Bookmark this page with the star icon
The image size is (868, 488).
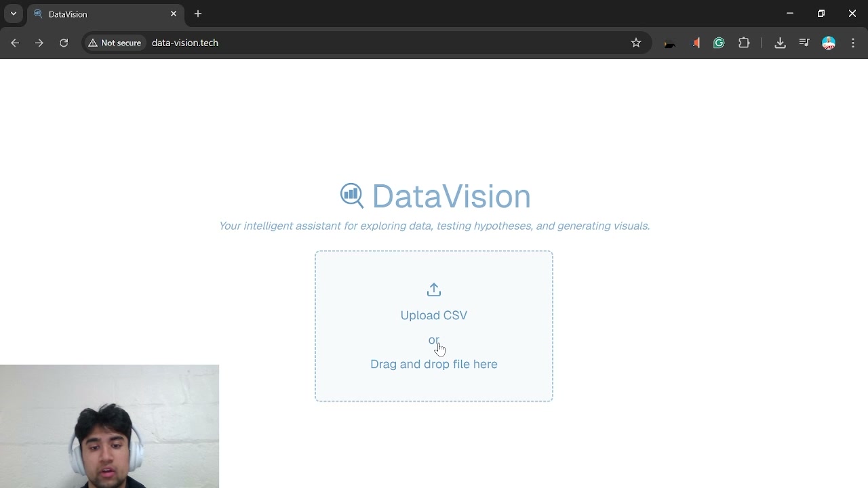[636, 43]
